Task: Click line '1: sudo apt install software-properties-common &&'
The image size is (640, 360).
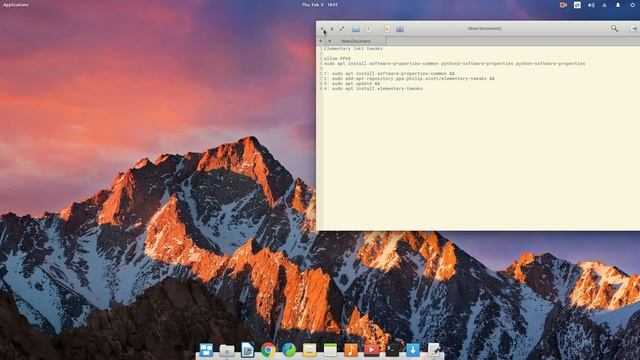Action: 389,74
